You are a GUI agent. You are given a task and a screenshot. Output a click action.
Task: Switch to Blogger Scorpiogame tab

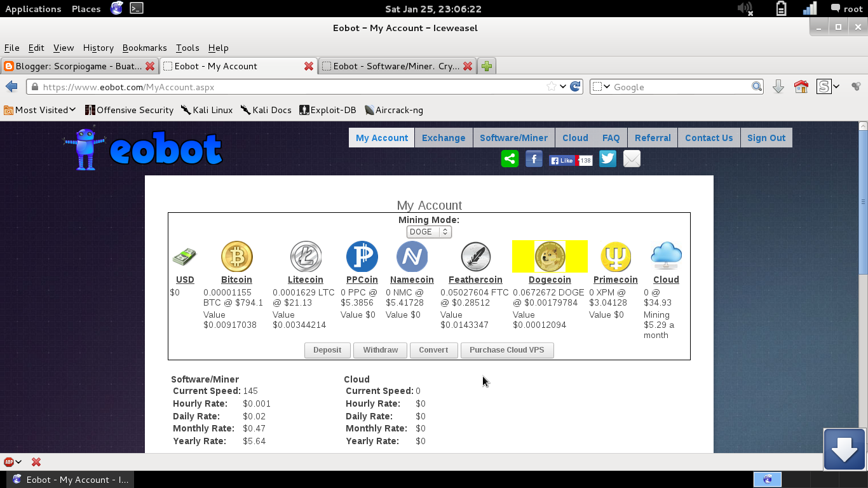[79, 66]
